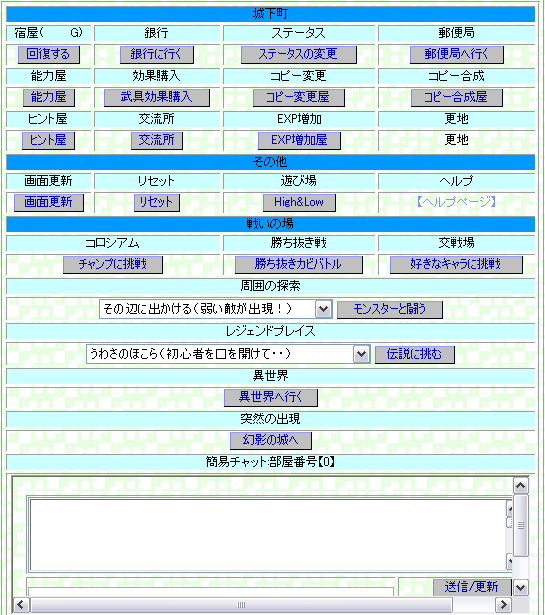
Task: Send chat with 送信/更新 button
Action: click(472, 587)
